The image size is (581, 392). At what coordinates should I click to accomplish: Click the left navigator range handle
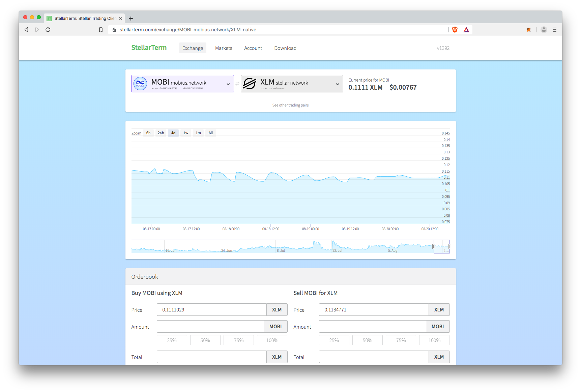coord(434,246)
